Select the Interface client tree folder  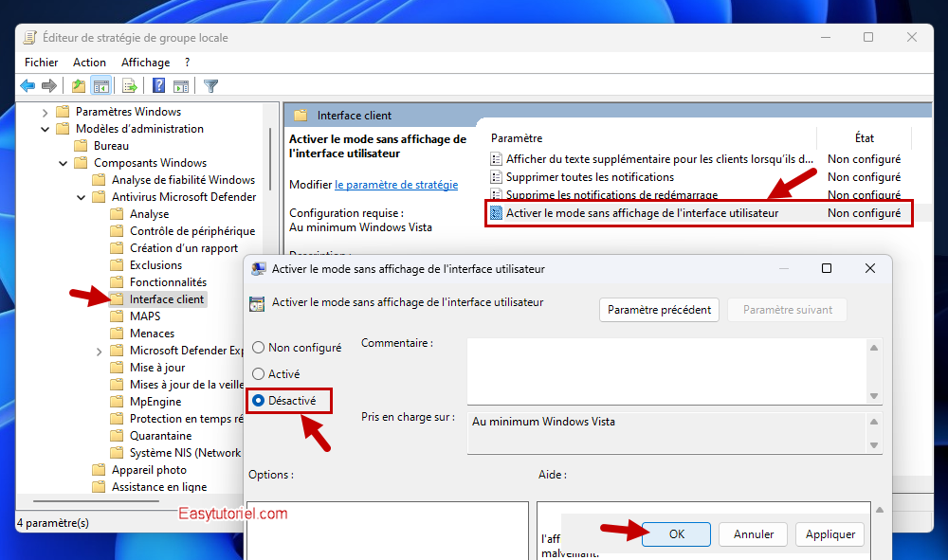[166, 299]
